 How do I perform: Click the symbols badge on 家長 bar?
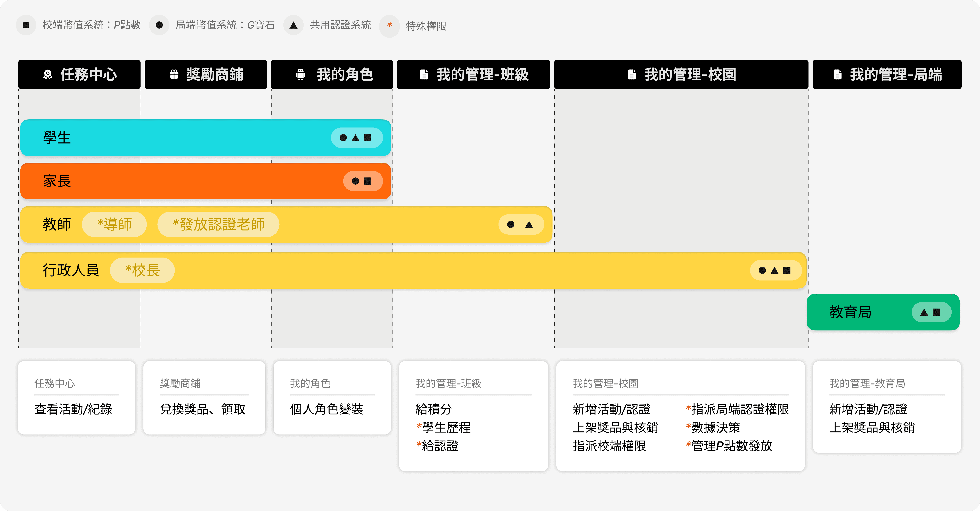pos(363,181)
